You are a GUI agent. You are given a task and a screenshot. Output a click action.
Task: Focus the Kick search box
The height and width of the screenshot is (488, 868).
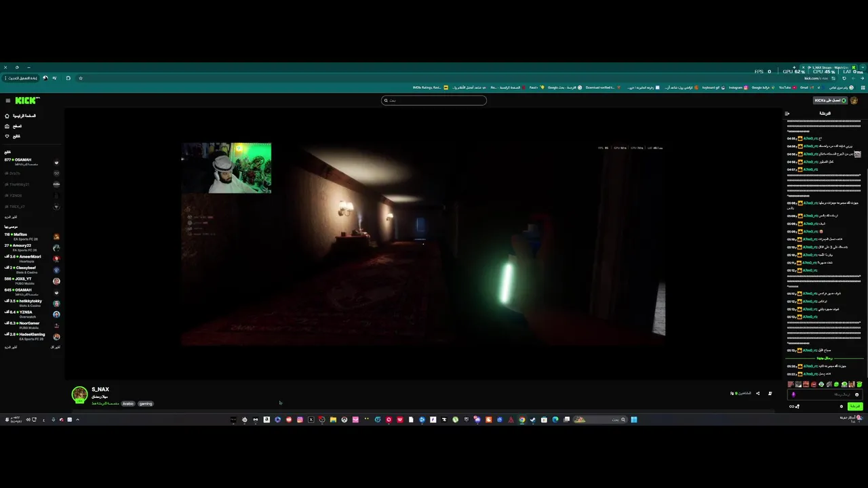pos(434,100)
